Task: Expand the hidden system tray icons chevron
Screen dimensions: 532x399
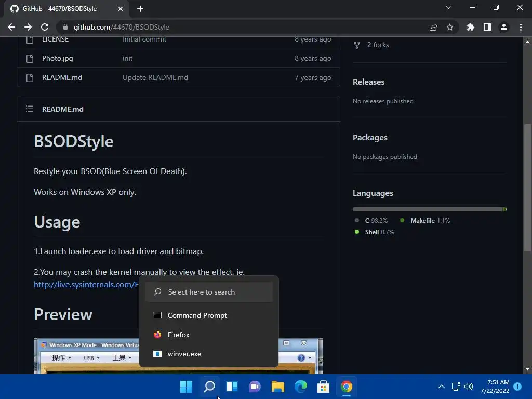Action: pyautogui.click(x=442, y=387)
